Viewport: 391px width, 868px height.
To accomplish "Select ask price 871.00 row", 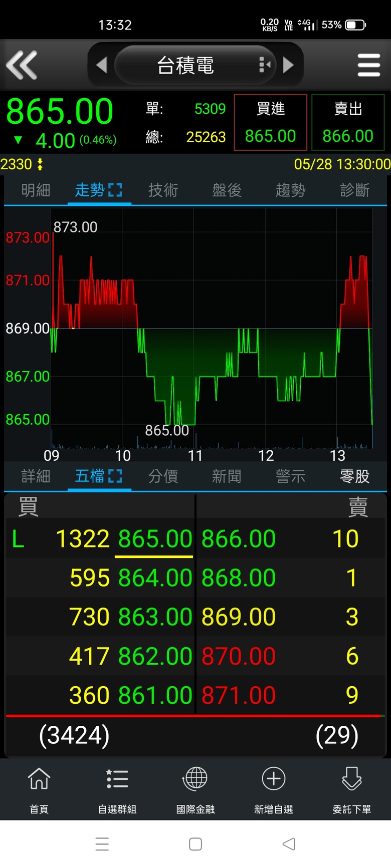I will [x=239, y=695].
